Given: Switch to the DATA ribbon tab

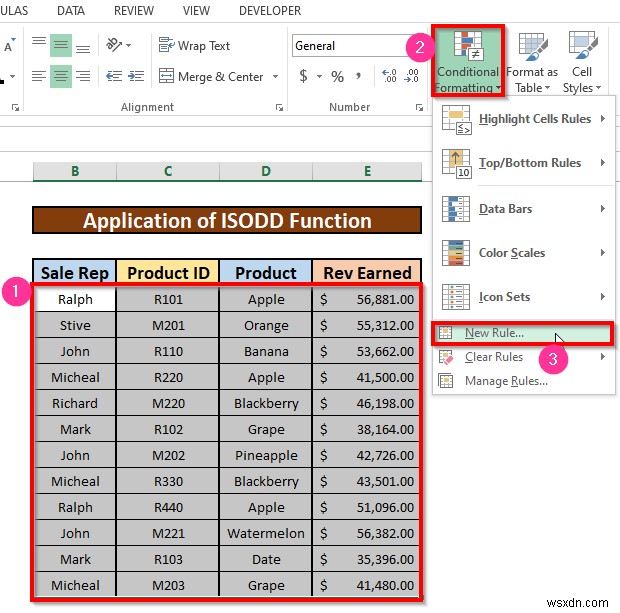Looking at the screenshot, I should [x=71, y=11].
